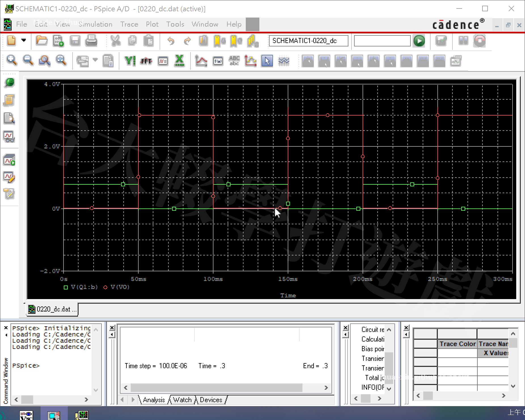Click the Zoom In magnifier
Image resolution: width=525 pixels, height=420 pixels.
click(x=12, y=60)
